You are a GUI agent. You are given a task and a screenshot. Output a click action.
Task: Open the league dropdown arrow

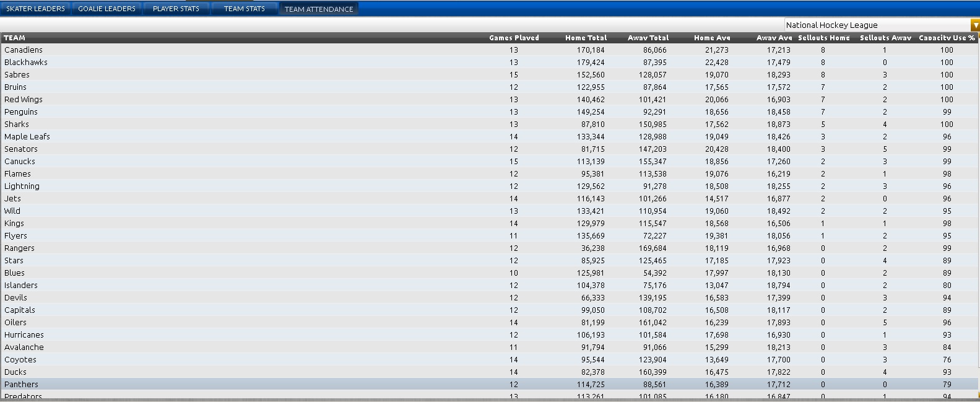click(975, 25)
